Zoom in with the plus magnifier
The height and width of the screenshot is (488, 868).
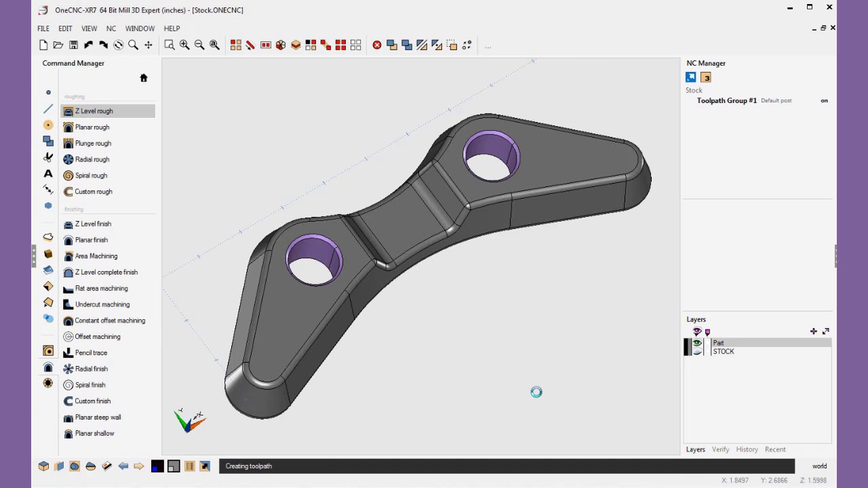tap(184, 45)
